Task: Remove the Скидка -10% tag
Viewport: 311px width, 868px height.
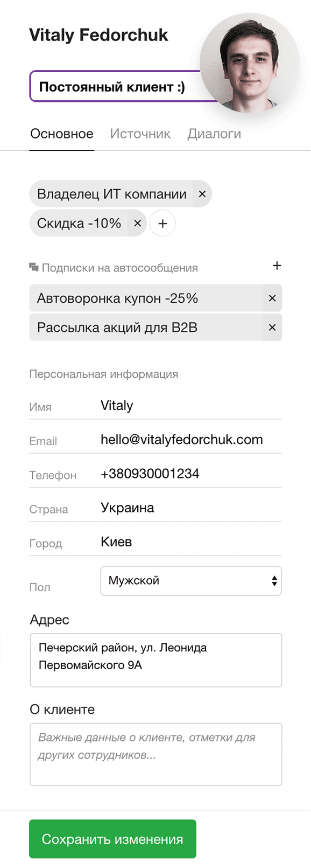Action: [138, 223]
